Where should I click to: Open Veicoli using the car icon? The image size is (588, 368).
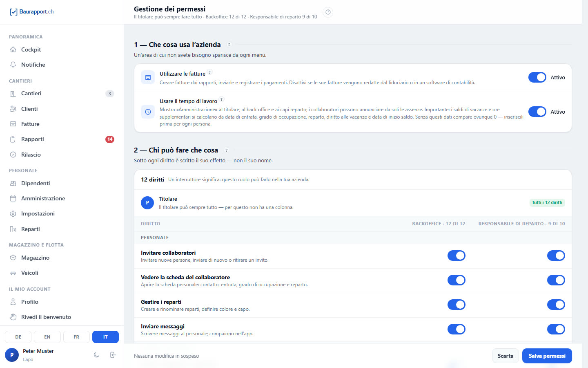pyautogui.click(x=13, y=273)
